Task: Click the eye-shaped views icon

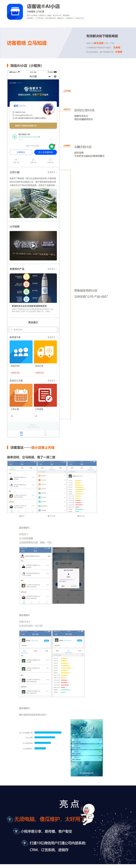Action: (x=16, y=159)
